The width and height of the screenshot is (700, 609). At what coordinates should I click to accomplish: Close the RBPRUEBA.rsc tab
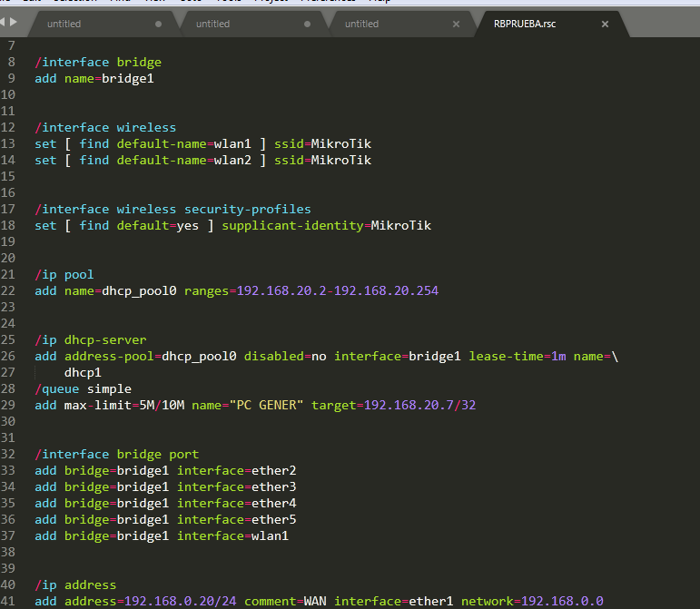[605, 24]
